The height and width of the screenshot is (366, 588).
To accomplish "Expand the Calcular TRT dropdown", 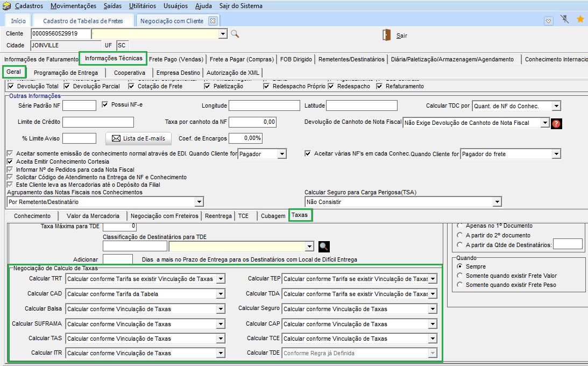I will point(220,279).
